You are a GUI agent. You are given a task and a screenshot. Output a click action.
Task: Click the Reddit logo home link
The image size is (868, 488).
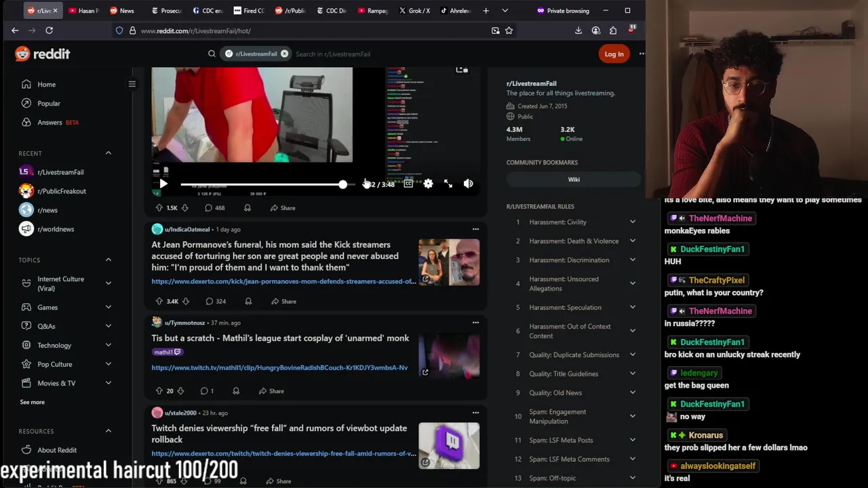42,54
